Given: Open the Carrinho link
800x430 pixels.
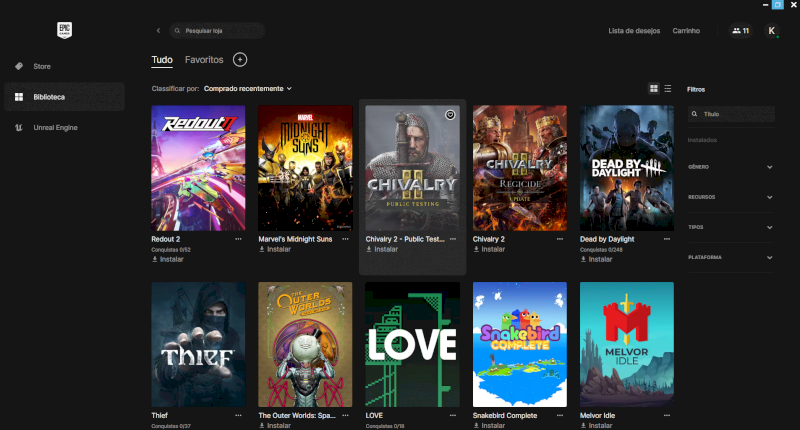Looking at the screenshot, I should [686, 31].
